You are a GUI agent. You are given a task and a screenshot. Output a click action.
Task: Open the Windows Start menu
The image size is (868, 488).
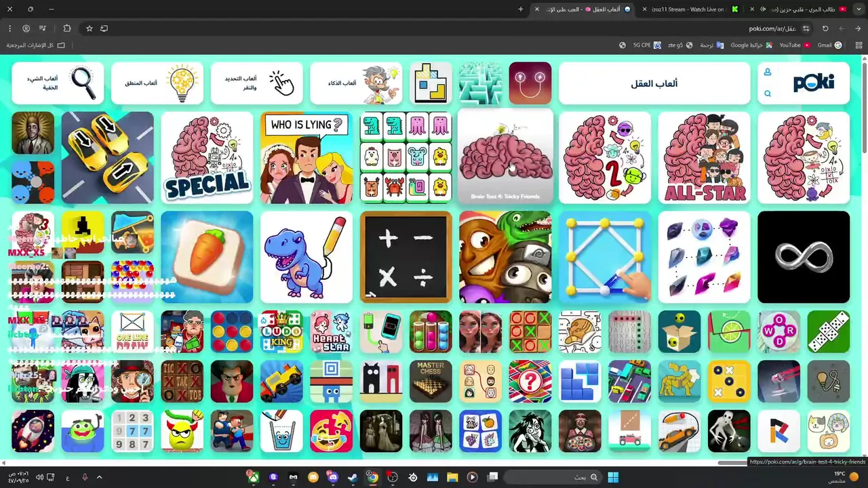coord(613,477)
